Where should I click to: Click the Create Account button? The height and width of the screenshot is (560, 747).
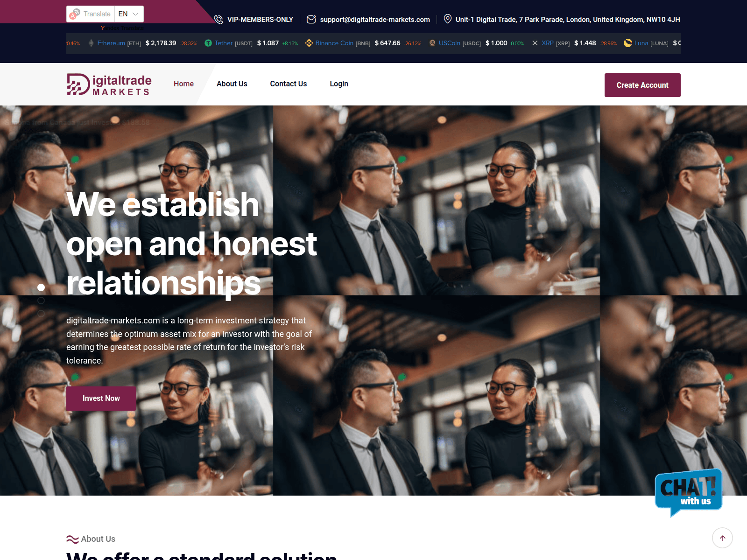click(x=642, y=85)
